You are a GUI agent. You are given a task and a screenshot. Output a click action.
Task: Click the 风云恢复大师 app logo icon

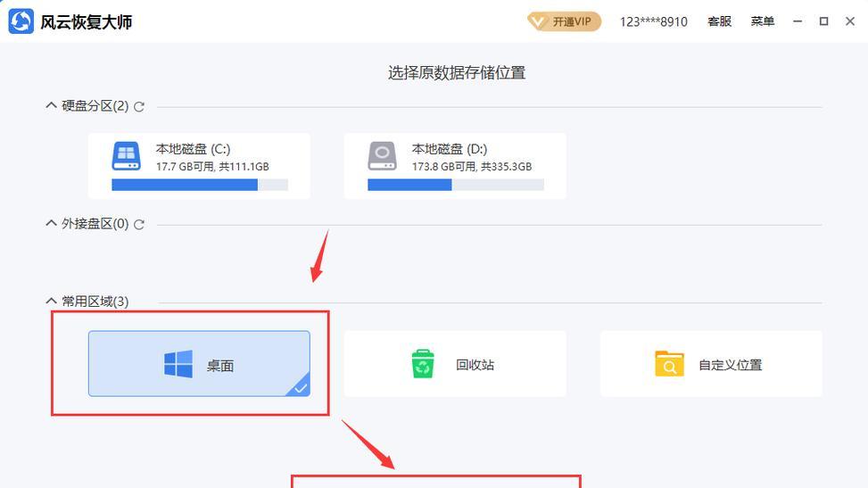pyautogui.click(x=21, y=21)
